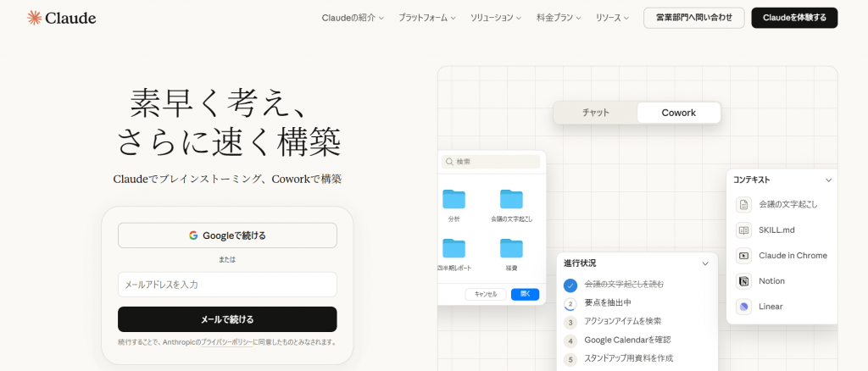Click the SKILL.md book icon

click(x=743, y=230)
